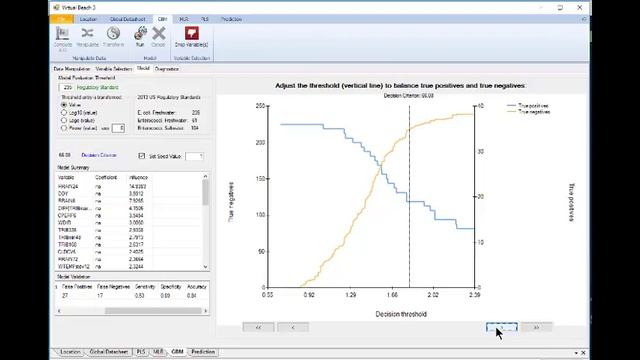Click the Decision Criterion link
Screen dimensions: 640x360
click(x=99, y=155)
